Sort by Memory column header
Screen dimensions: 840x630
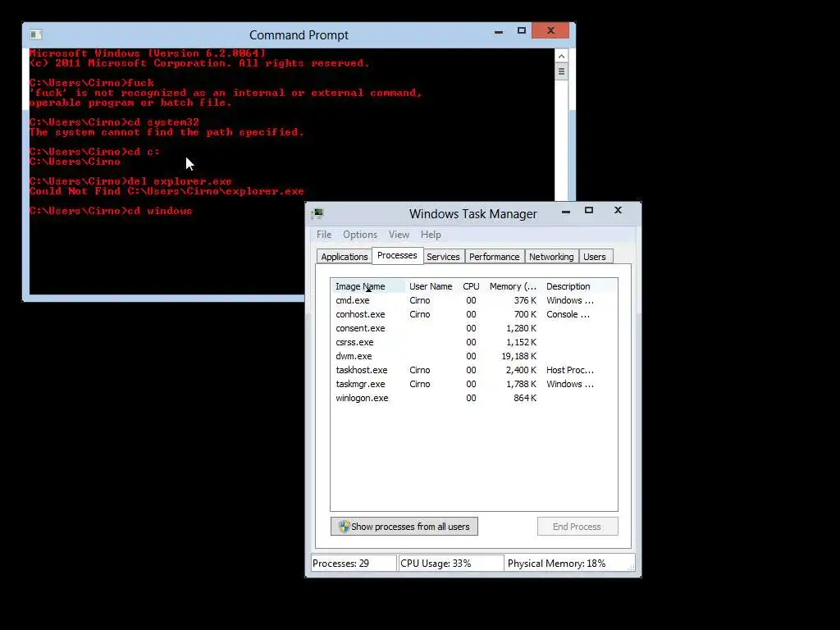(513, 286)
